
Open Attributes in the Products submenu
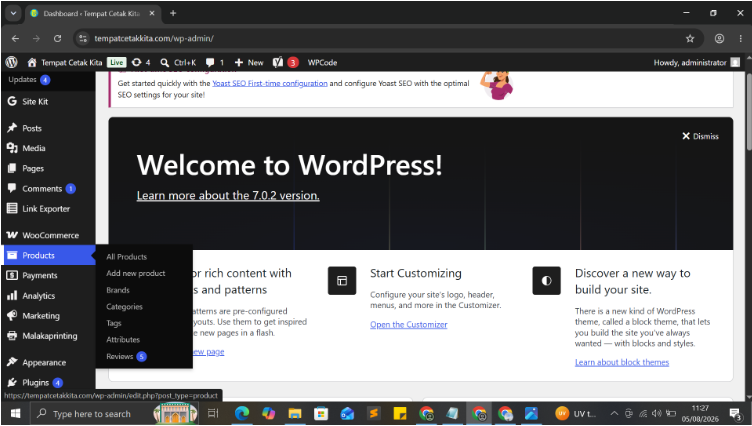point(123,339)
